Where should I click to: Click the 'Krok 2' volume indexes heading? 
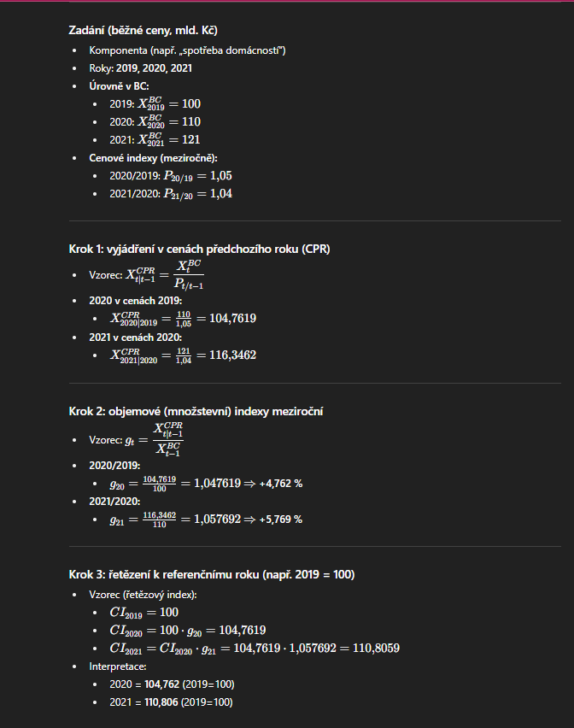point(196,411)
